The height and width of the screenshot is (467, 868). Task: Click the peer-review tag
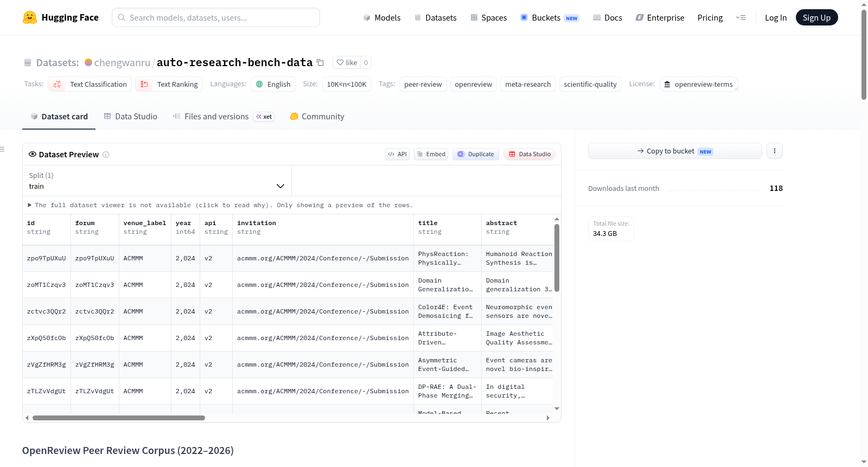click(x=423, y=84)
